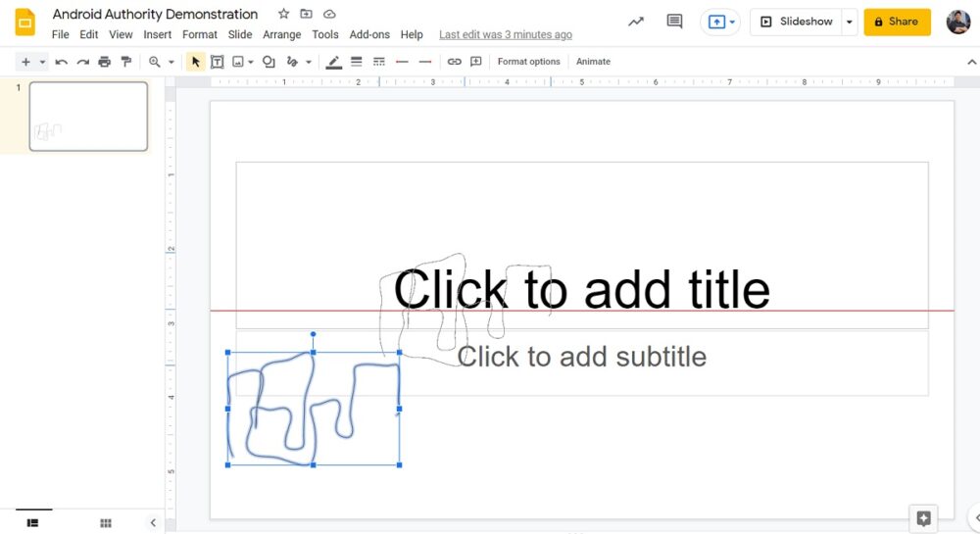
Task: Click the Undo arrow in toolbar
Action: pyautogui.click(x=61, y=62)
